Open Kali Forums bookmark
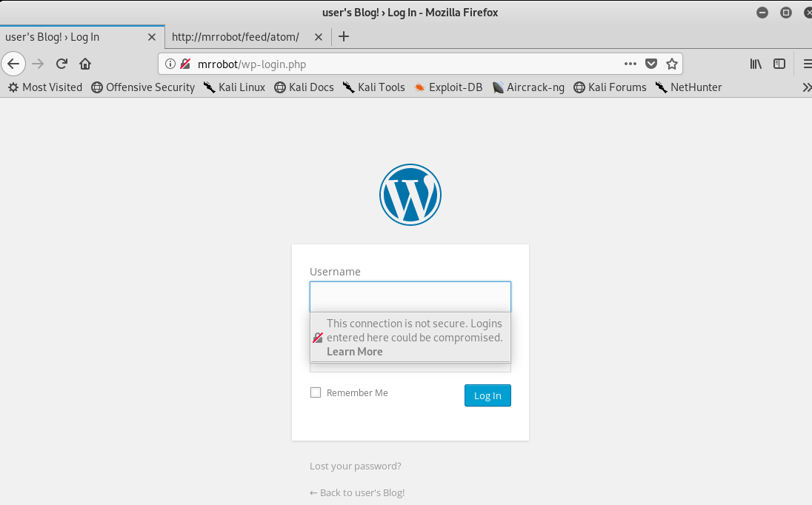The image size is (812, 505). point(610,87)
